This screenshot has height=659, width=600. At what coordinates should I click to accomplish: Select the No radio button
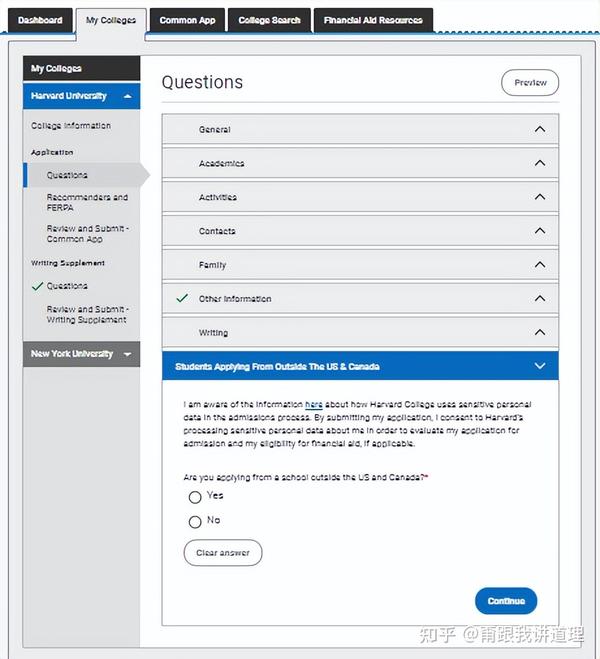click(195, 521)
